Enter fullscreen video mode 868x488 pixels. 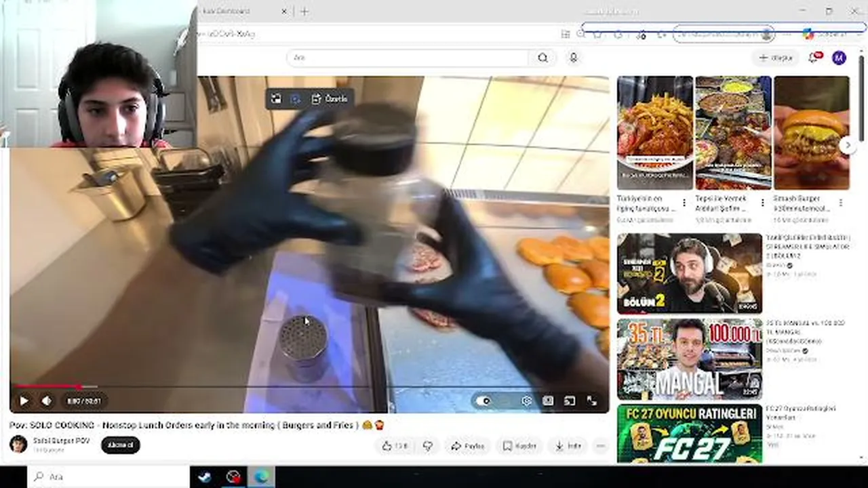(592, 401)
